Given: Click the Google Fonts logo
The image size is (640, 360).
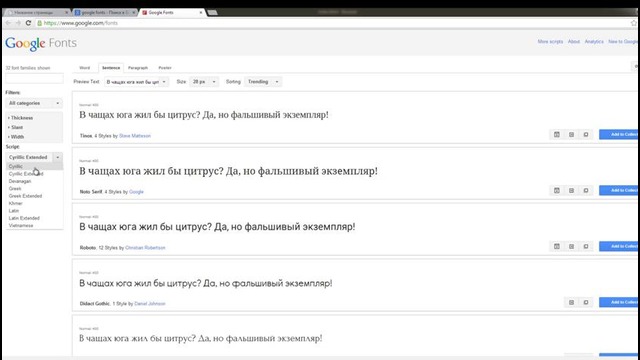Looking at the screenshot, I should (x=41, y=43).
